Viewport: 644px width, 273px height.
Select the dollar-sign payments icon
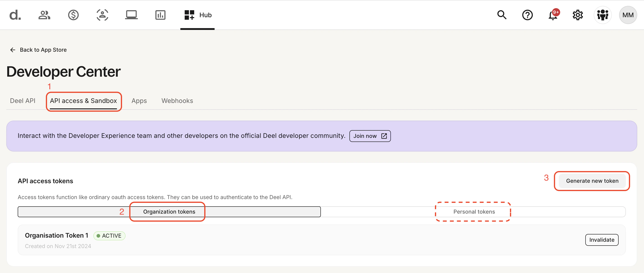pyautogui.click(x=73, y=15)
